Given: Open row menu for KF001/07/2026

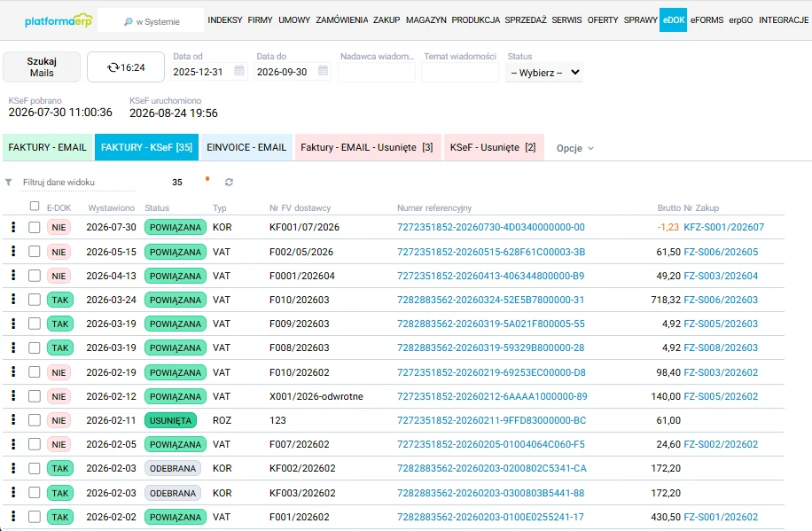Looking at the screenshot, I should coord(13,227).
